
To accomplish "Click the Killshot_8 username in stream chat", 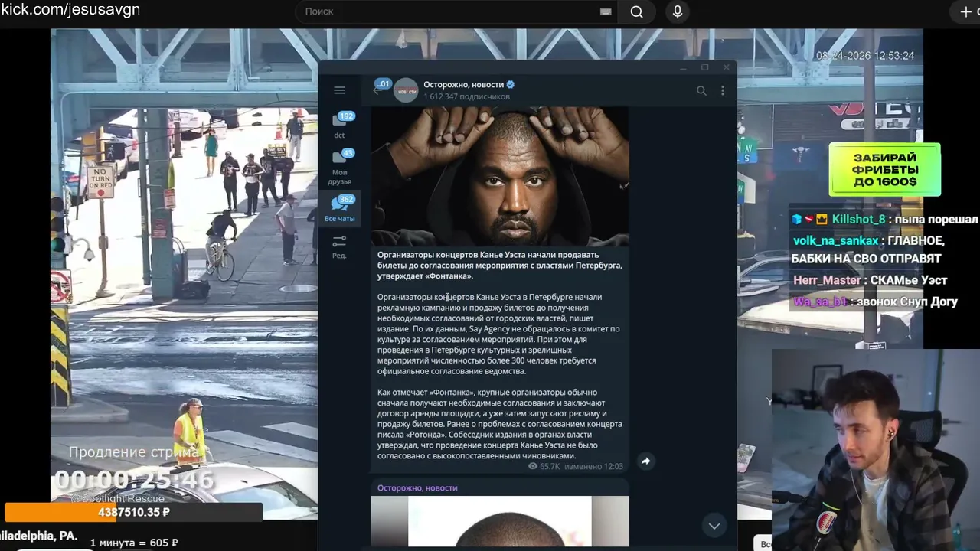I will (x=858, y=220).
